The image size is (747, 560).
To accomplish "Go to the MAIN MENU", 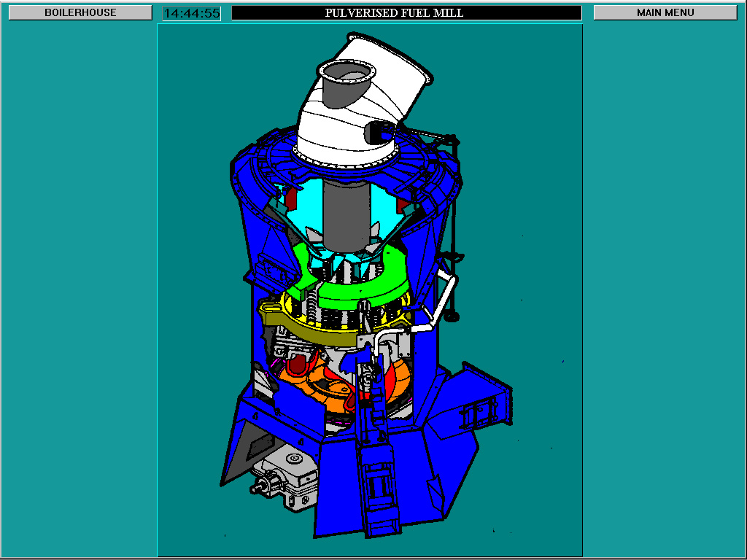I will [665, 12].
